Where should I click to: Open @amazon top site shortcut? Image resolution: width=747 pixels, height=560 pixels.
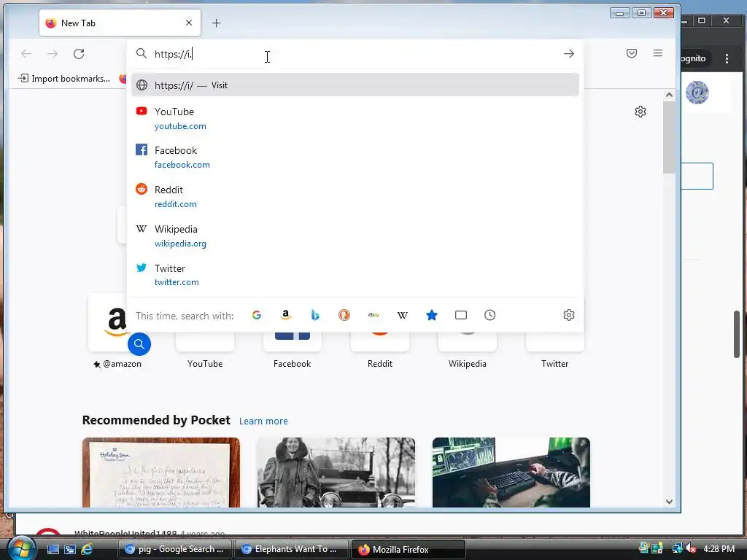tap(117, 332)
